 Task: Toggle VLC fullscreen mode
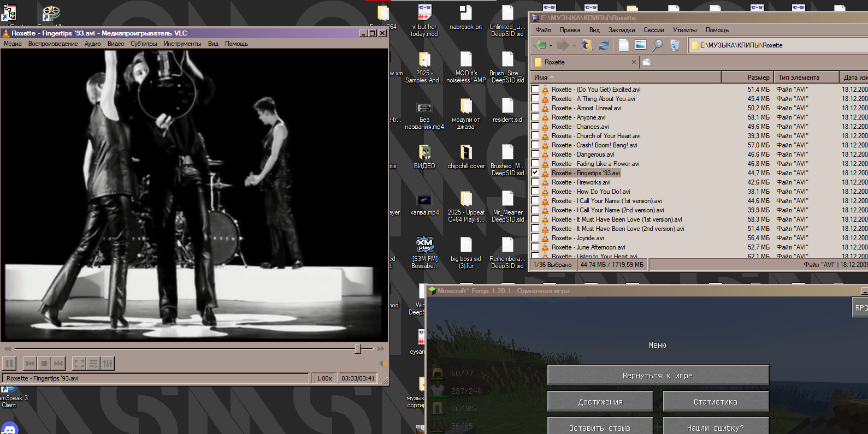79,364
